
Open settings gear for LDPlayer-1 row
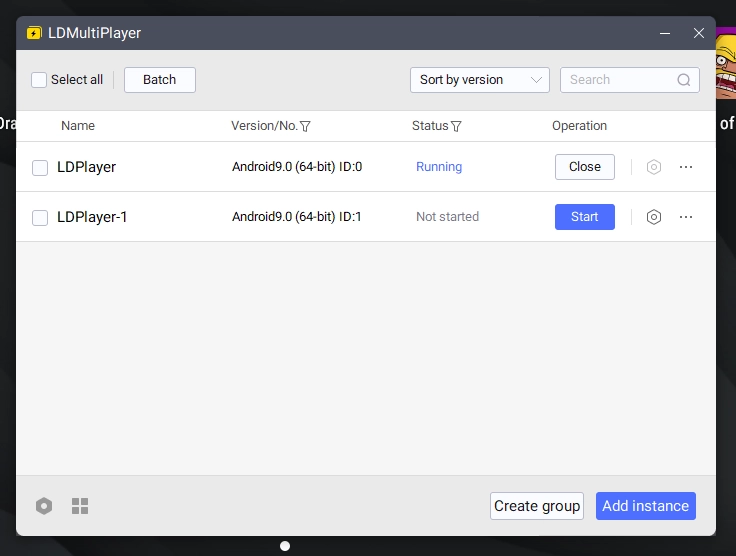[x=653, y=217]
